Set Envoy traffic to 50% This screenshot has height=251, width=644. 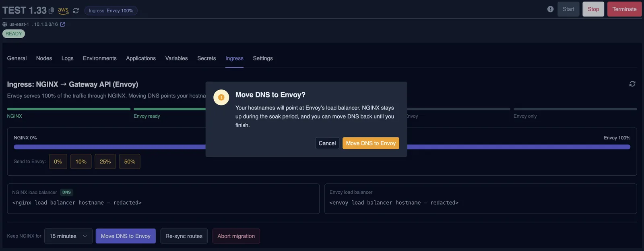(x=130, y=162)
